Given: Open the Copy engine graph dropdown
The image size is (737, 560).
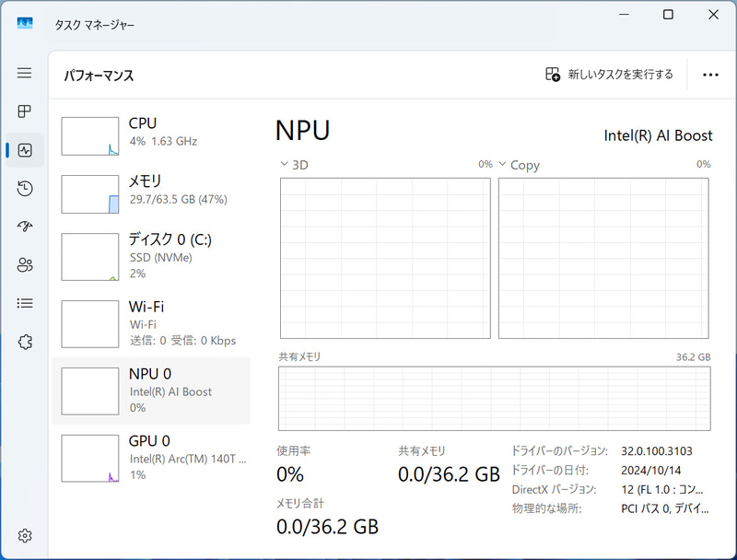Looking at the screenshot, I should (x=503, y=164).
